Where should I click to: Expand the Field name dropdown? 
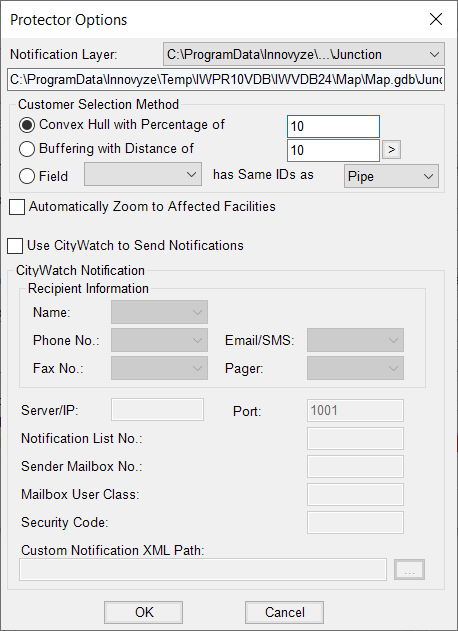143,174
